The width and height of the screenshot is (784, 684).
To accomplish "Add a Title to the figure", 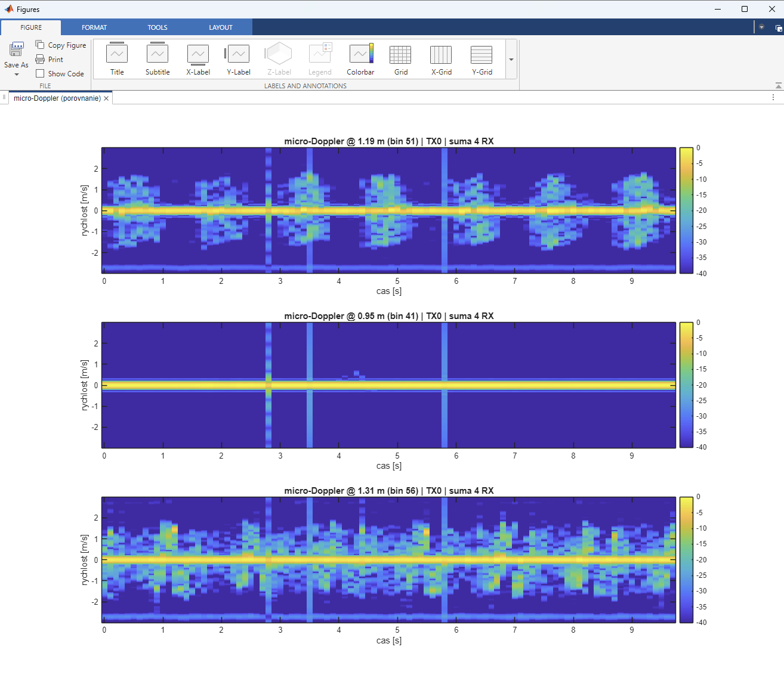I will (x=117, y=59).
